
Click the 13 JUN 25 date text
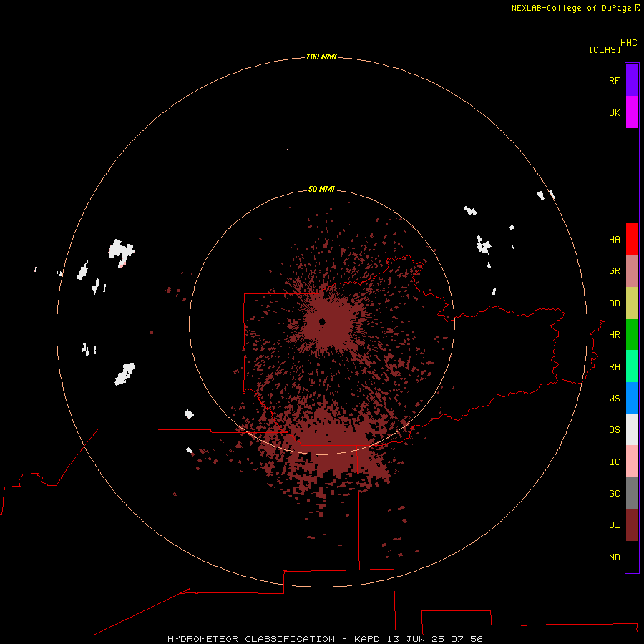pyautogui.click(x=417, y=639)
